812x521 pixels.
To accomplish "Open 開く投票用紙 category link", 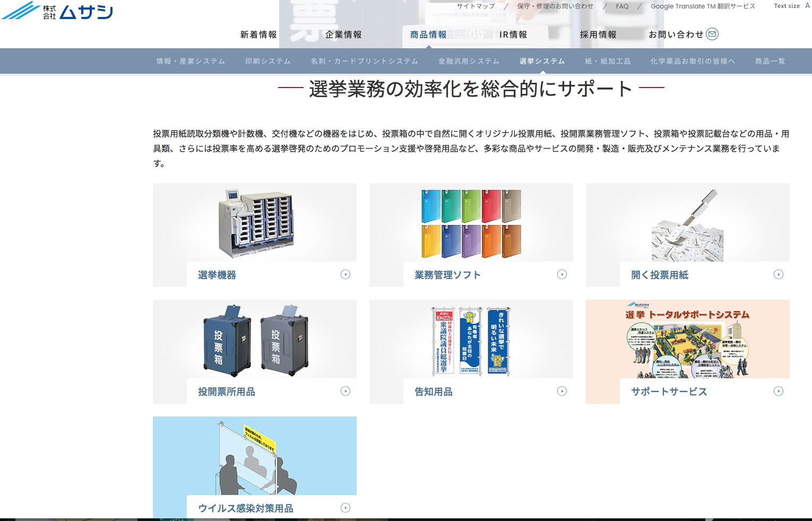I will click(x=660, y=275).
